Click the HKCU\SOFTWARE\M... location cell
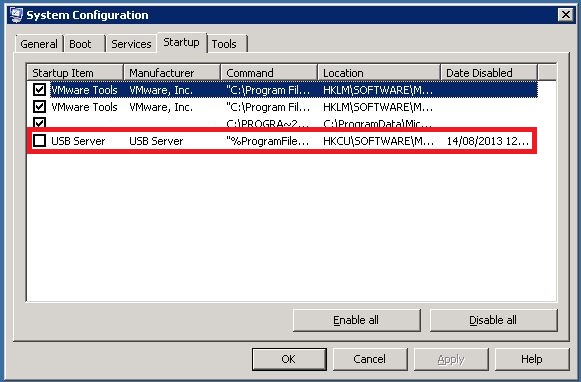The height and width of the screenshot is (382, 581). 378,141
